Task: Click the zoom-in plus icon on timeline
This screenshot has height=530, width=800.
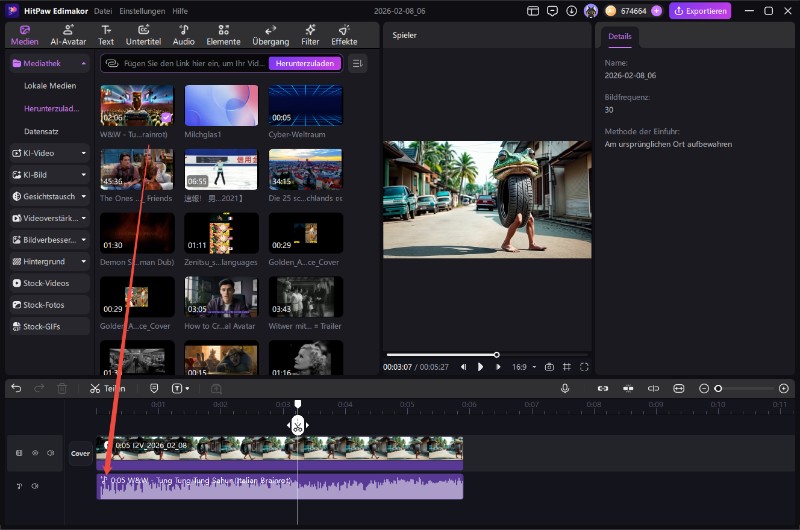Action: click(784, 388)
